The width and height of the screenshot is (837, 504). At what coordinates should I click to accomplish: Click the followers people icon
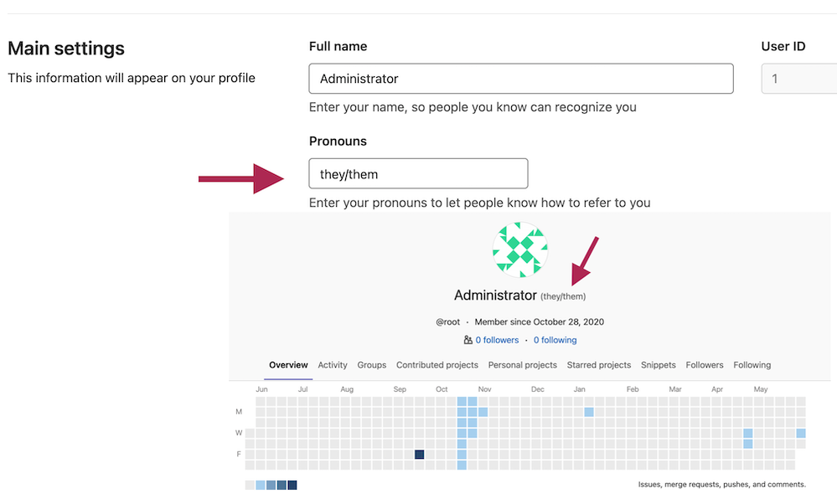point(468,340)
